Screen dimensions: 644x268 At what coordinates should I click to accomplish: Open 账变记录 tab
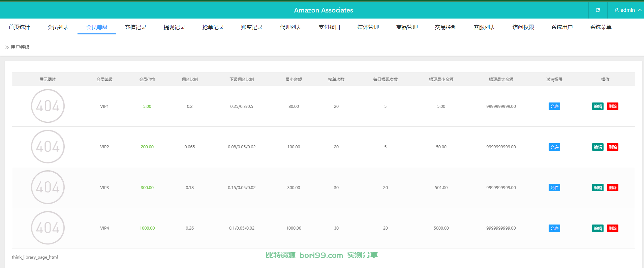pos(252,27)
